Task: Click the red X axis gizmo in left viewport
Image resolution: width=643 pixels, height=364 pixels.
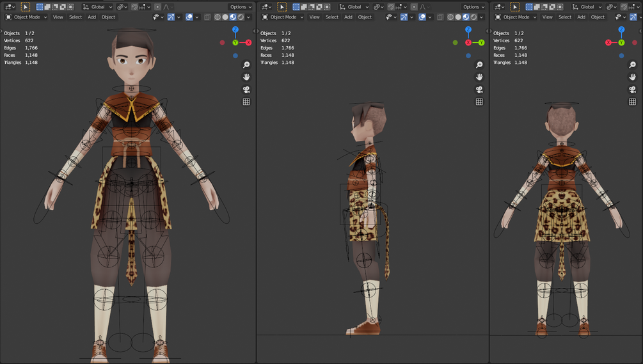Action: point(248,43)
